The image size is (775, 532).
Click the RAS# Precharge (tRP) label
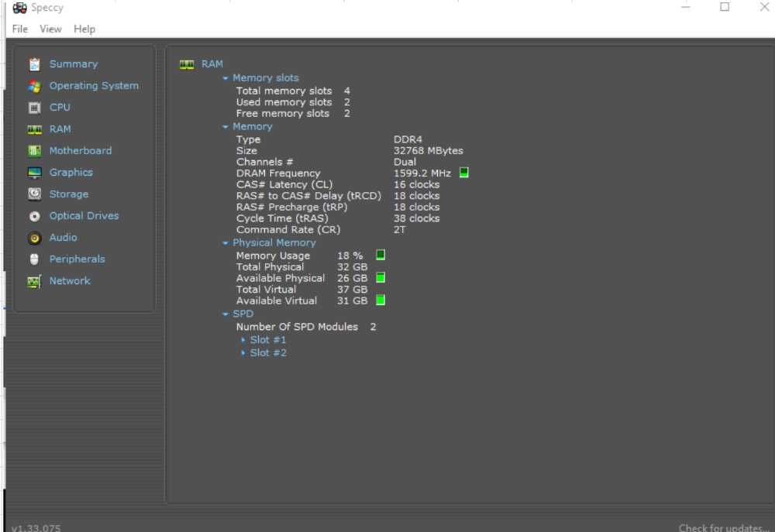click(291, 207)
